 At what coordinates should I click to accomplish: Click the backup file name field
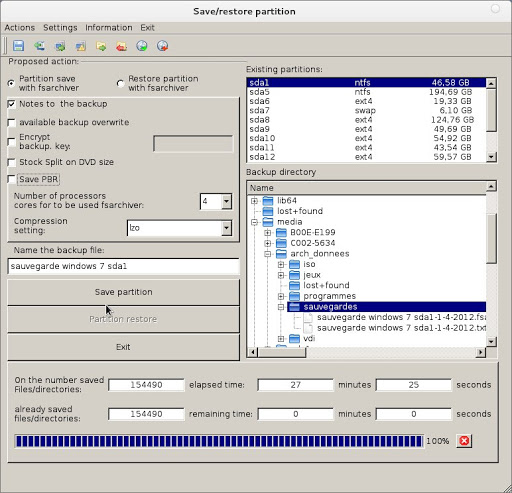pyautogui.click(x=123, y=266)
